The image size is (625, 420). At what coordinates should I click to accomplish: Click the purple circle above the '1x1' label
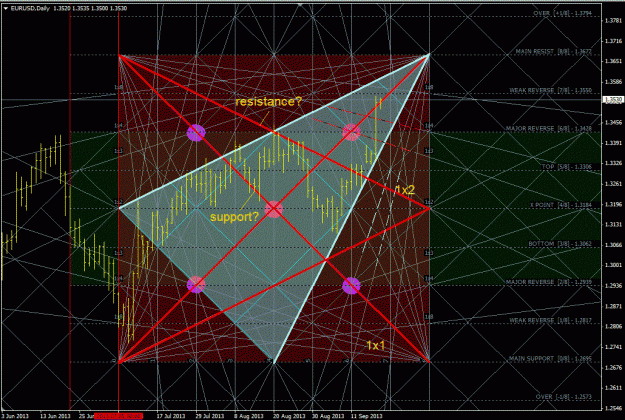pos(352,285)
